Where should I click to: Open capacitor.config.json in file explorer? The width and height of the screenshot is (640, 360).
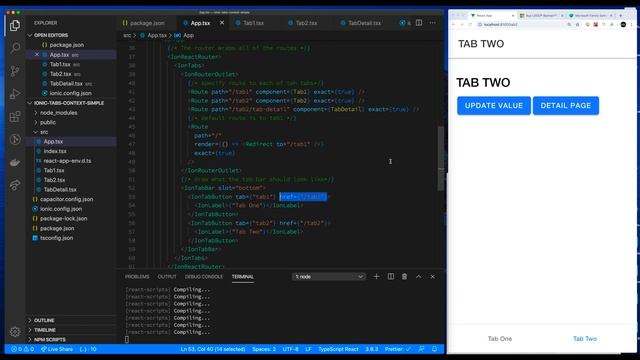[66, 199]
